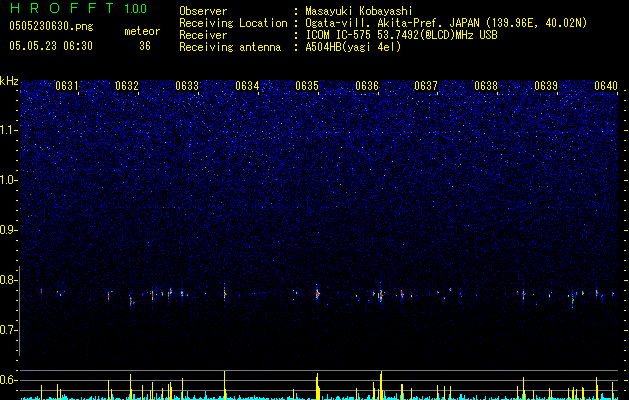Click the meteor echo just after 0636
Viewport: 629px width, 400px height.
tap(381, 295)
